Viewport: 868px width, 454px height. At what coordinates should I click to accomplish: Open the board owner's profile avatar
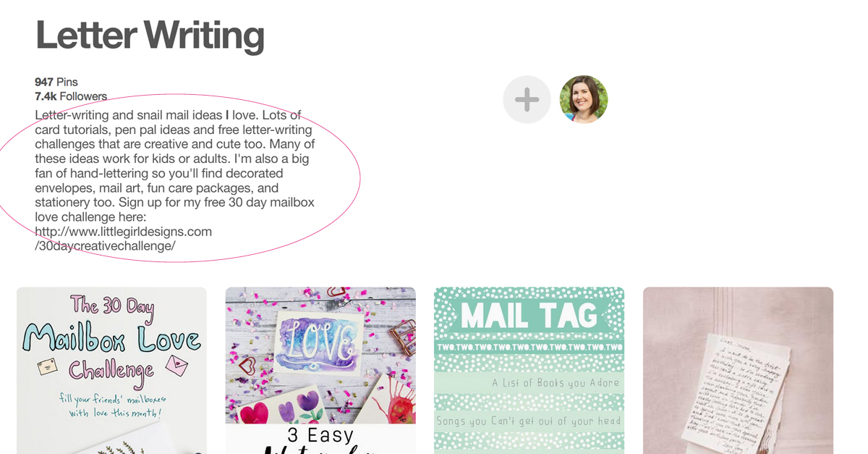[x=584, y=99]
